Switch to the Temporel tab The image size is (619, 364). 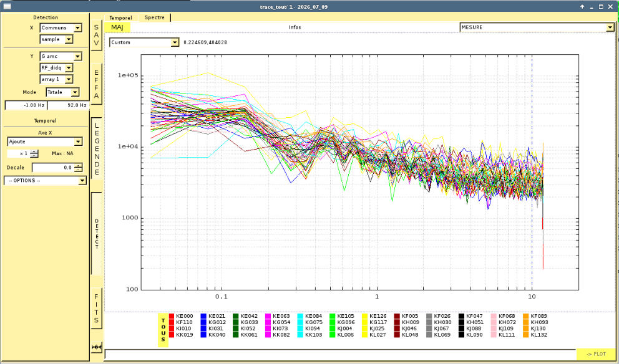121,17
